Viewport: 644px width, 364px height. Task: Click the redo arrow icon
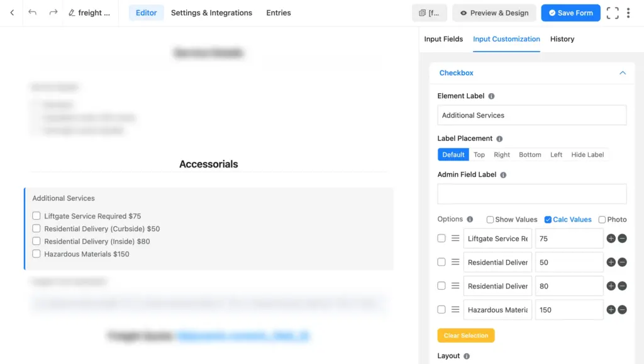point(53,13)
